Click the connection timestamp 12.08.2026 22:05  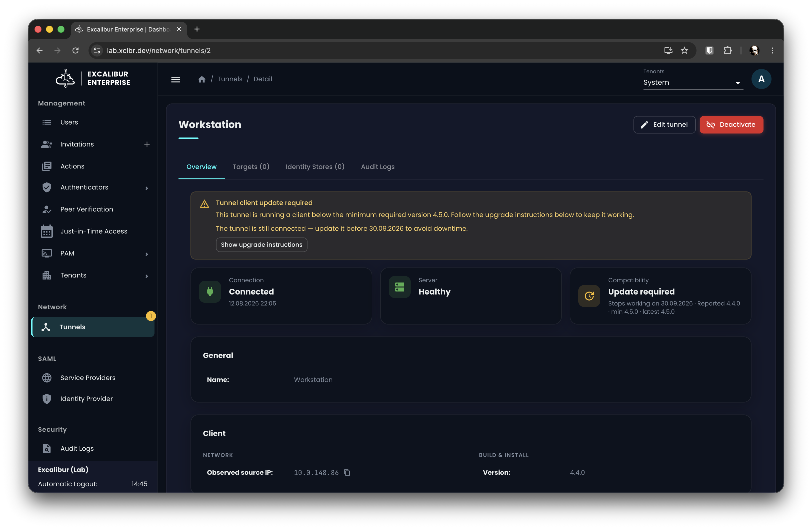tap(252, 303)
